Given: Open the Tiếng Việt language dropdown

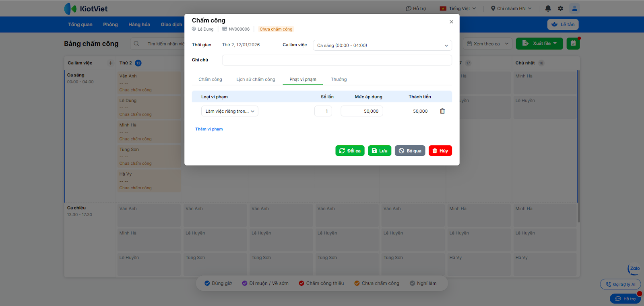Looking at the screenshot, I should 458,8.
